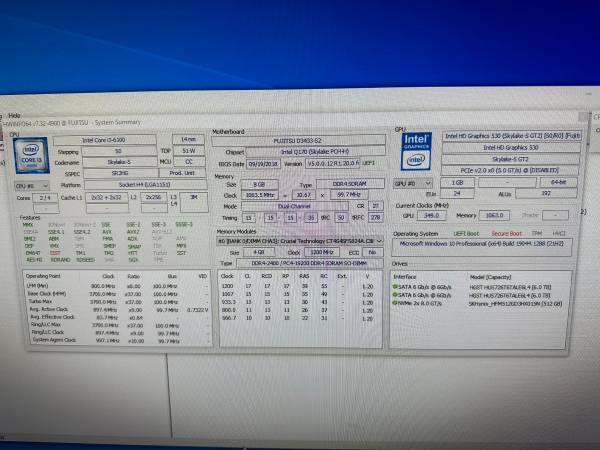Viewport: 600px width, 450px height.
Task: Click the Interface column header in Drives
Action: [x=404, y=277]
